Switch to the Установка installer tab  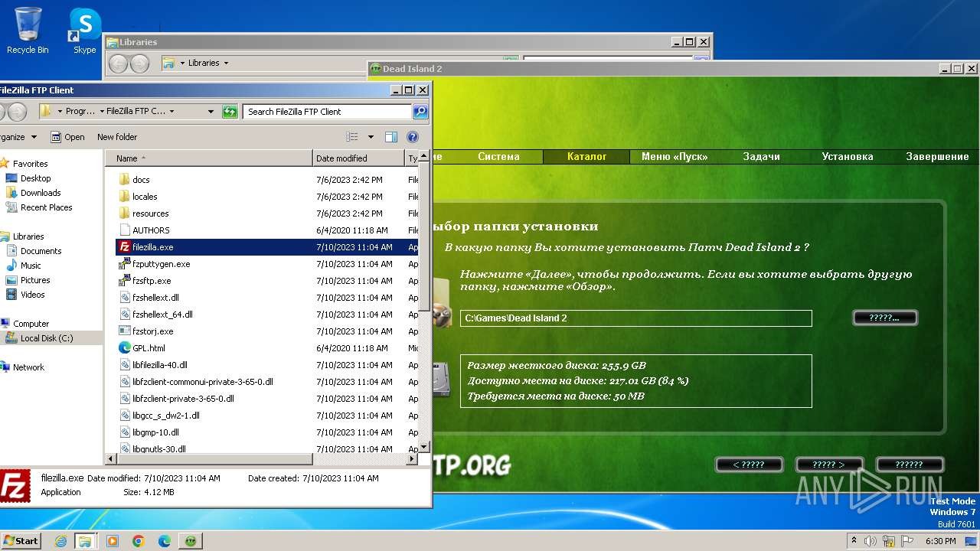point(848,157)
